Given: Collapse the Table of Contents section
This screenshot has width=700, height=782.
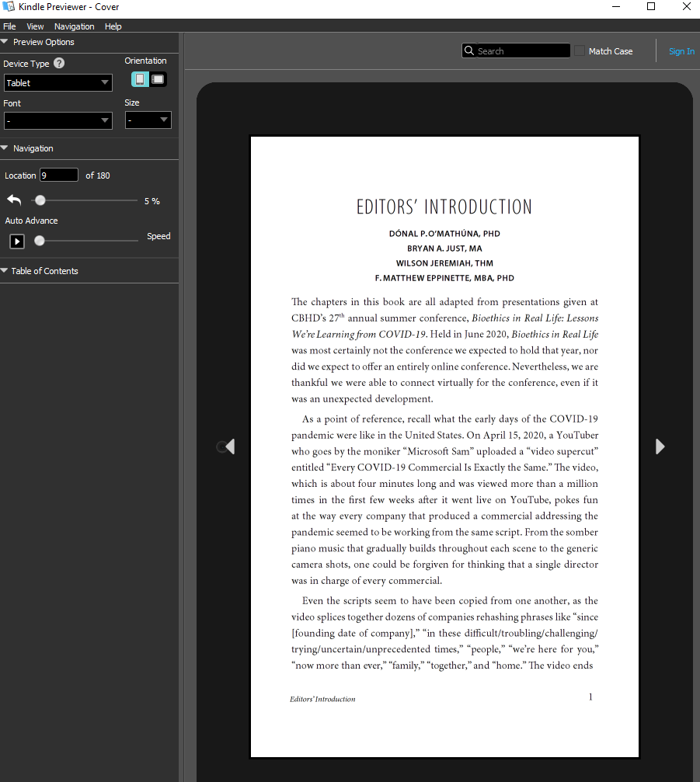Looking at the screenshot, I should [x=5, y=271].
